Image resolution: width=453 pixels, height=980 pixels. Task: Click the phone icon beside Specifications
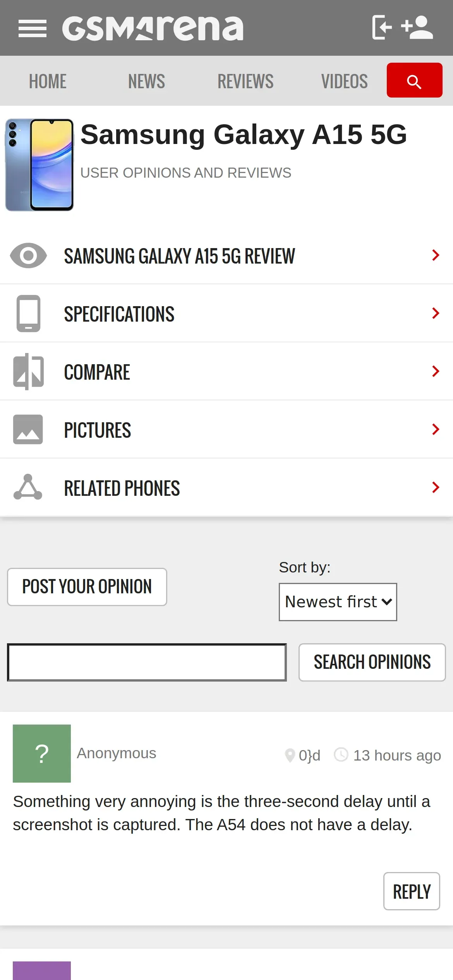pyautogui.click(x=28, y=314)
